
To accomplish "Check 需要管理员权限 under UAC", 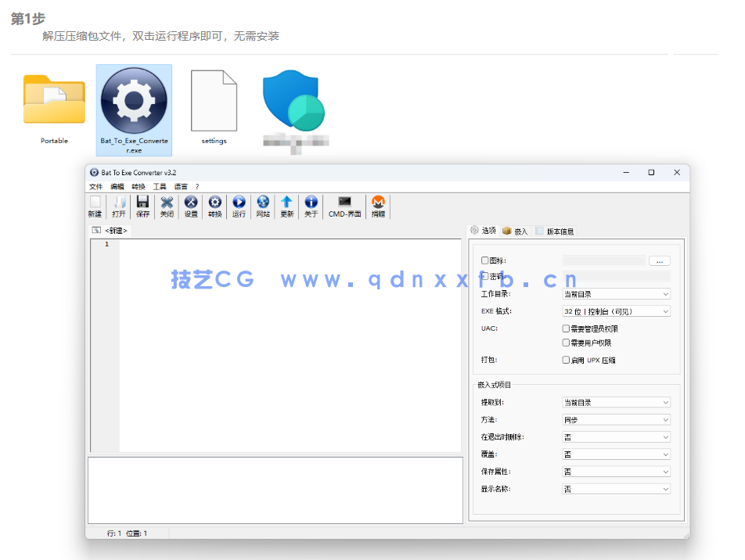I will point(565,328).
